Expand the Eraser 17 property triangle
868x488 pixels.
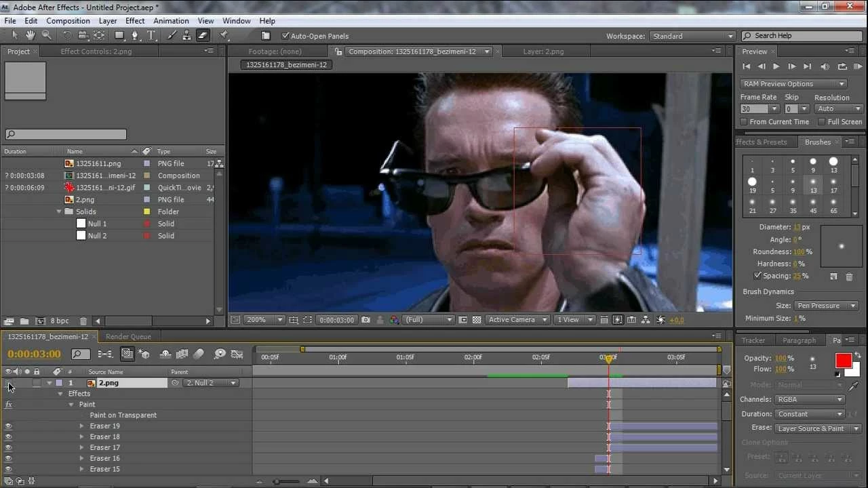(x=81, y=447)
